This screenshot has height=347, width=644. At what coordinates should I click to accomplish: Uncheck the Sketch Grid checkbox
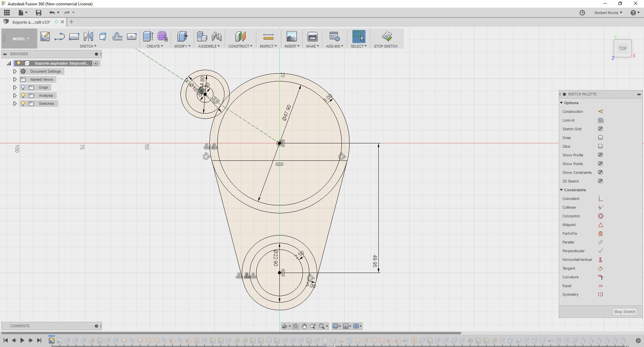(x=600, y=129)
